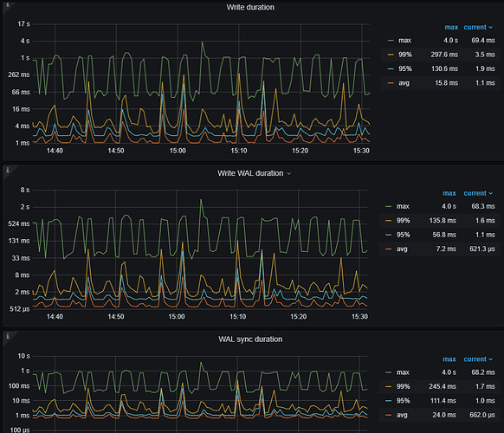
Task: Click the 14:40 time label on Write WAL duration axis
Action: (x=55, y=317)
